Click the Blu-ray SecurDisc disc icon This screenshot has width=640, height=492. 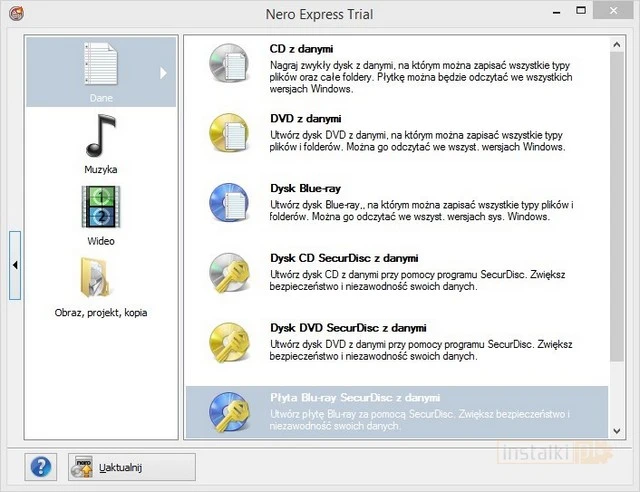(227, 411)
